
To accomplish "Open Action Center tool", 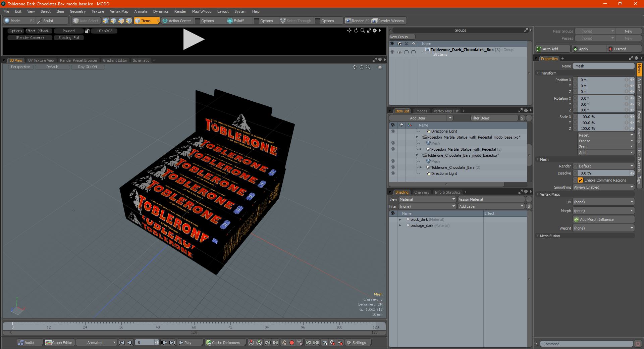I will click(x=177, y=21).
